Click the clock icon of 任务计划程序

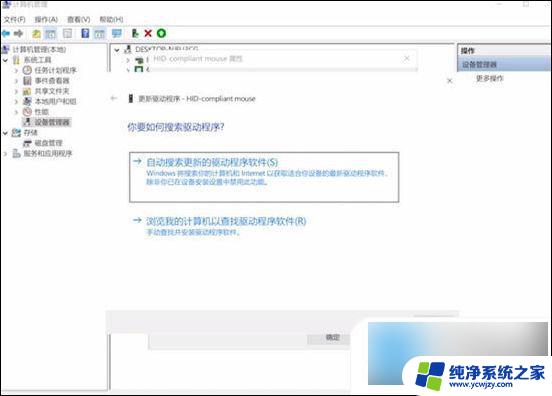[27, 70]
